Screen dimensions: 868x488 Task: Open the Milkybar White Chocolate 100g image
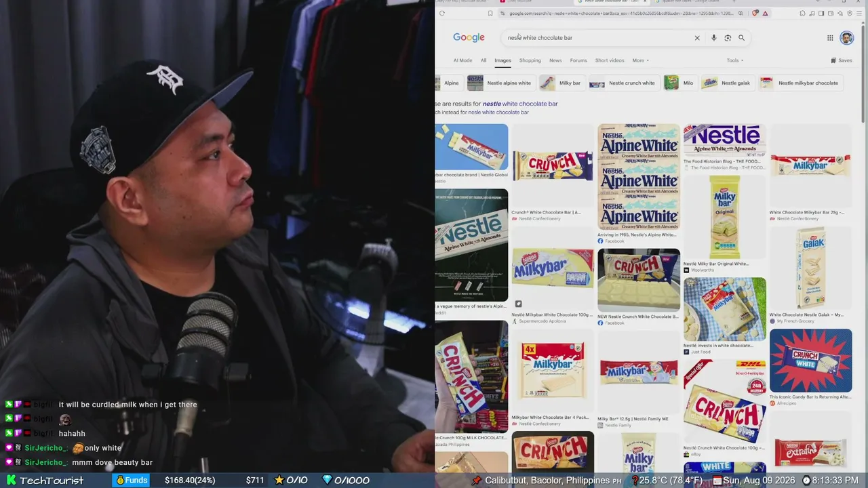pyautogui.click(x=553, y=268)
